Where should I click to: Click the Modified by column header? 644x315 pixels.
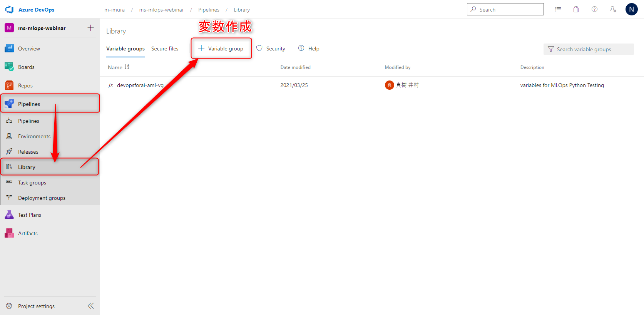point(398,67)
